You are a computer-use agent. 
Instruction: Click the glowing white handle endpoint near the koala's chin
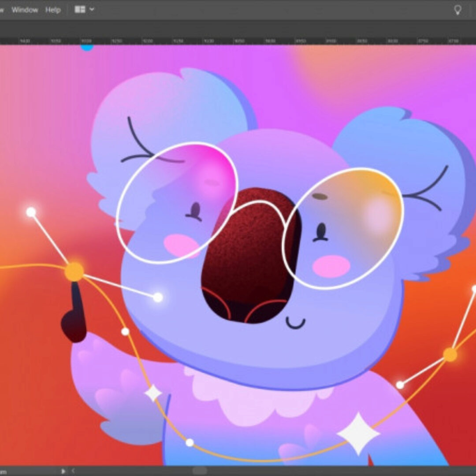pyautogui.click(x=158, y=297)
